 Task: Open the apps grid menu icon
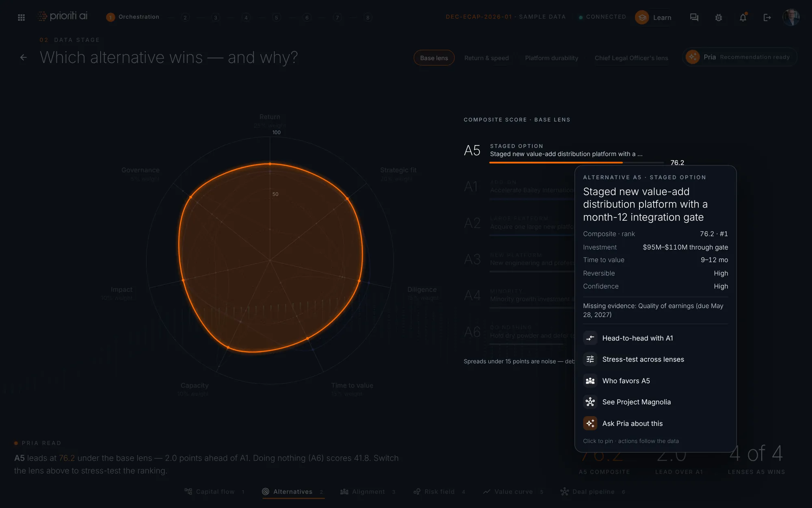point(22,17)
